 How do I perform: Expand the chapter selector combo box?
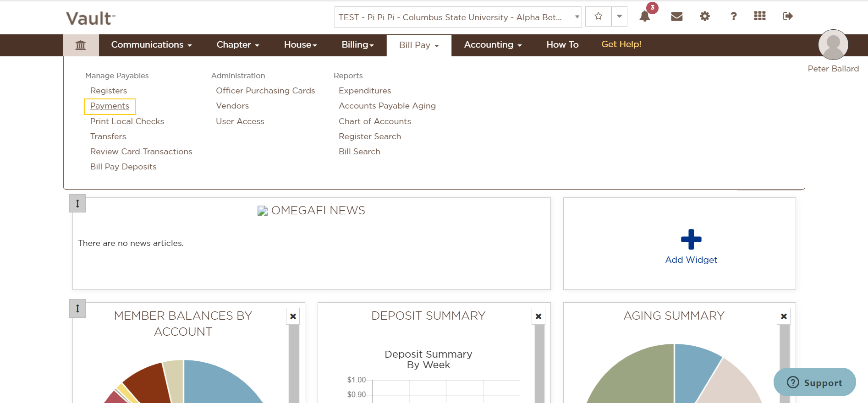click(x=458, y=17)
